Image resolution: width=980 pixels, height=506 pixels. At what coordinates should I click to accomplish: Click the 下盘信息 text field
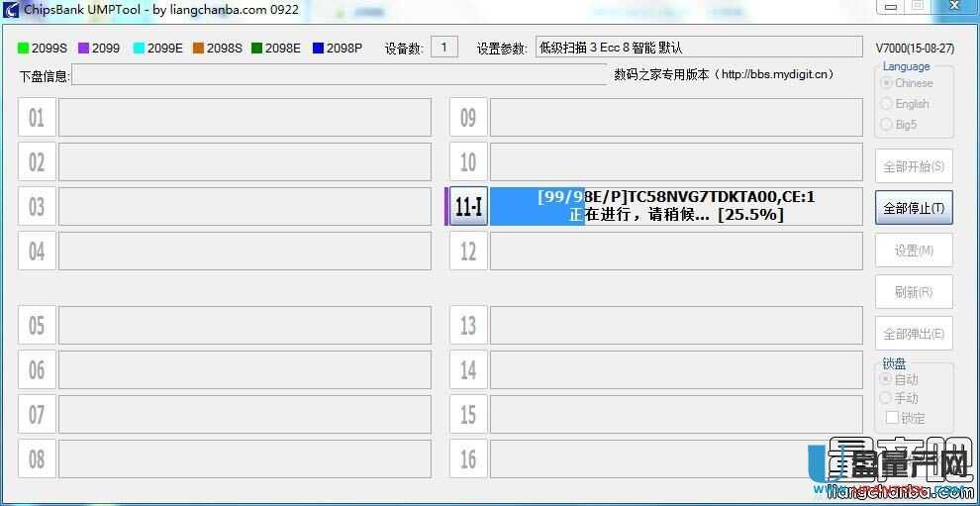click(x=339, y=75)
